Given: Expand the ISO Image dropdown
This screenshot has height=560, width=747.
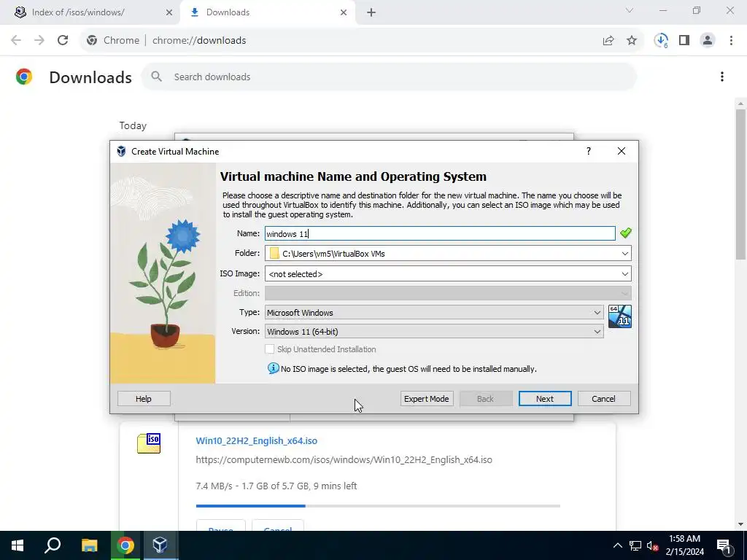Looking at the screenshot, I should click(624, 274).
